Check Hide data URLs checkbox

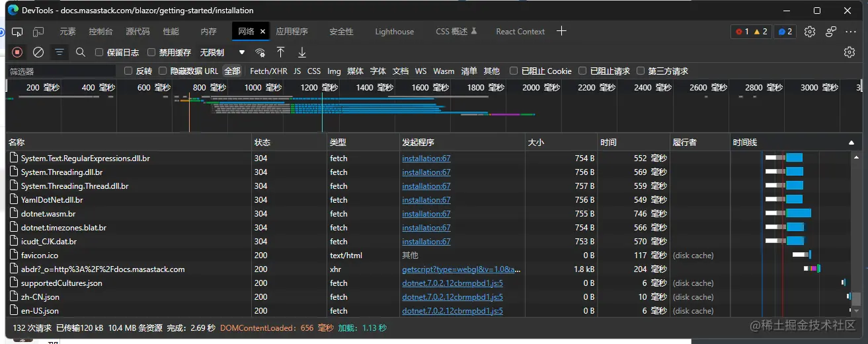click(163, 71)
